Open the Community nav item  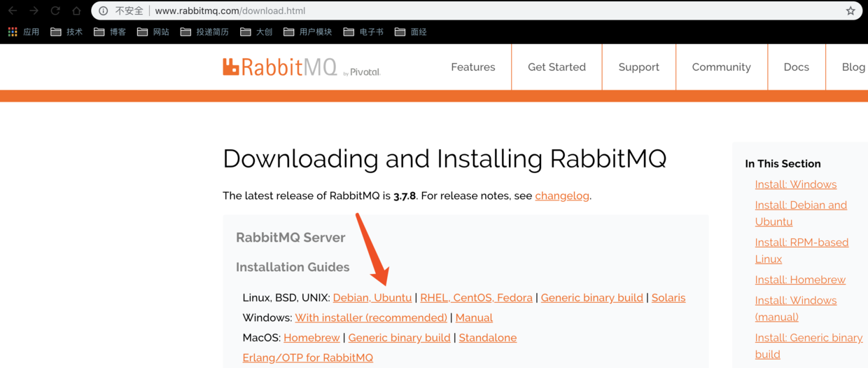click(x=722, y=67)
